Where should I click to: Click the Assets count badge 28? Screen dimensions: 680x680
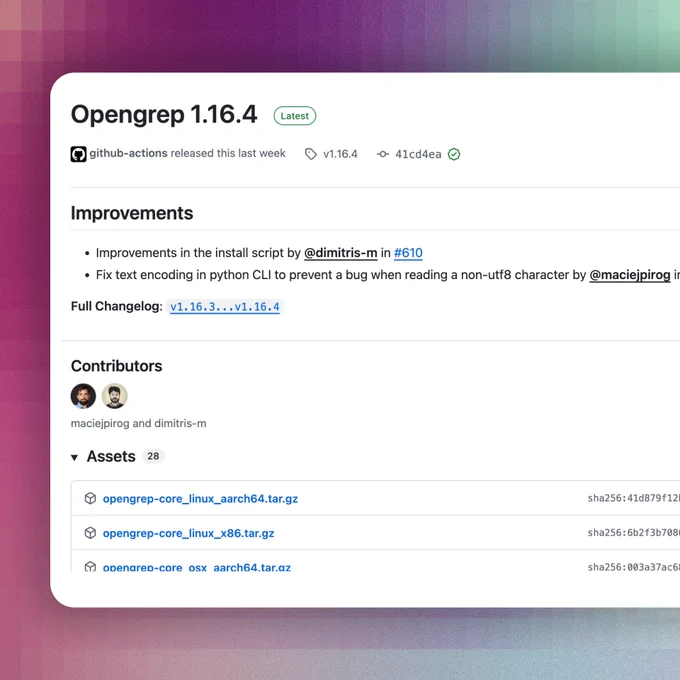point(153,456)
